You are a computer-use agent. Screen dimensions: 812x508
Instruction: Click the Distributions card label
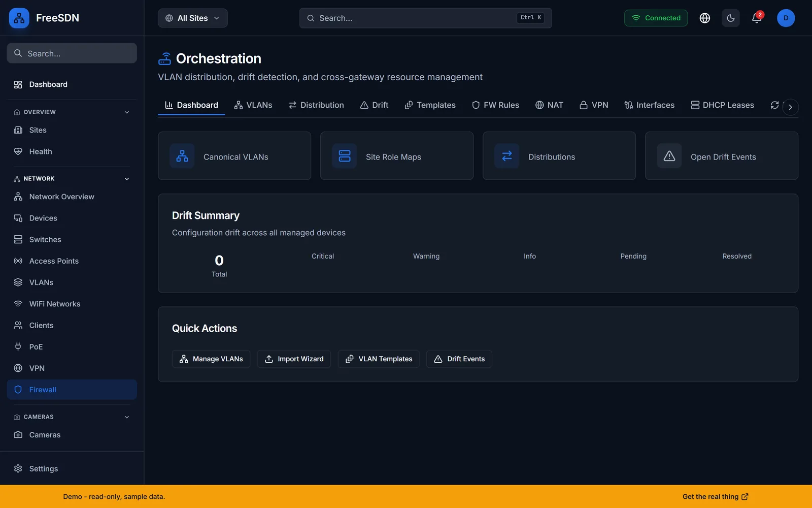[x=552, y=157]
